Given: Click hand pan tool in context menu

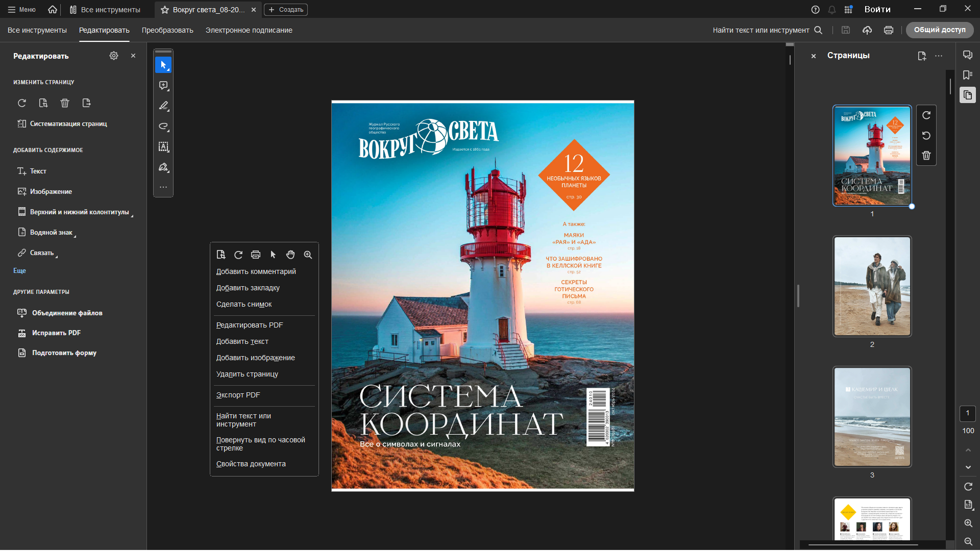Looking at the screenshot, I should (x=290, y=255).
